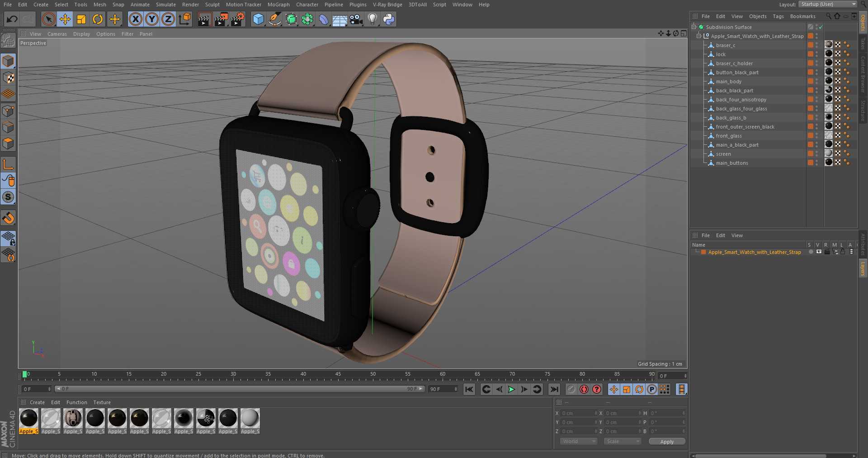Toggle Y axis lock
Screen dimensions: 868x458
pos(152,19)
